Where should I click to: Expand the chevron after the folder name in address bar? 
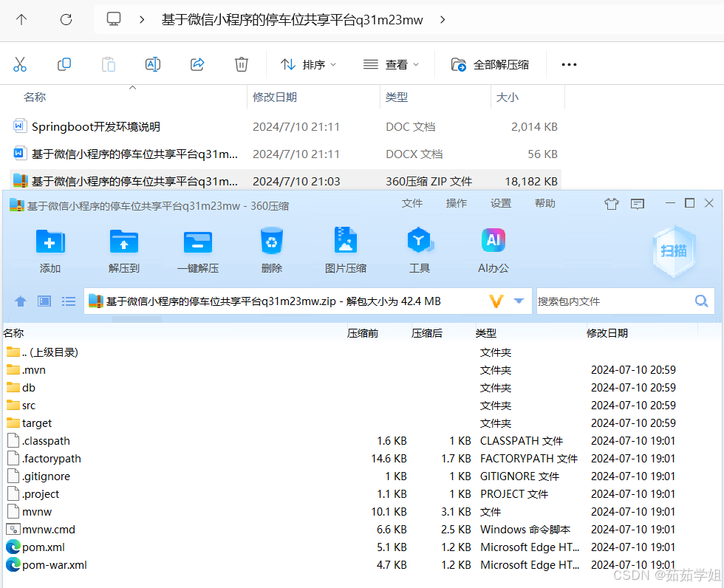(443, 19)
